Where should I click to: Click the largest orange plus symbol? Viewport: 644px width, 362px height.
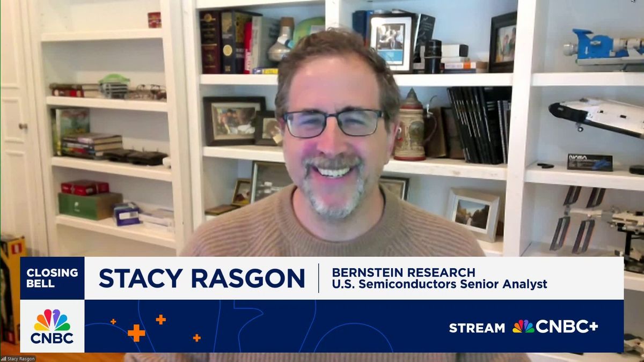coord(136,333)
